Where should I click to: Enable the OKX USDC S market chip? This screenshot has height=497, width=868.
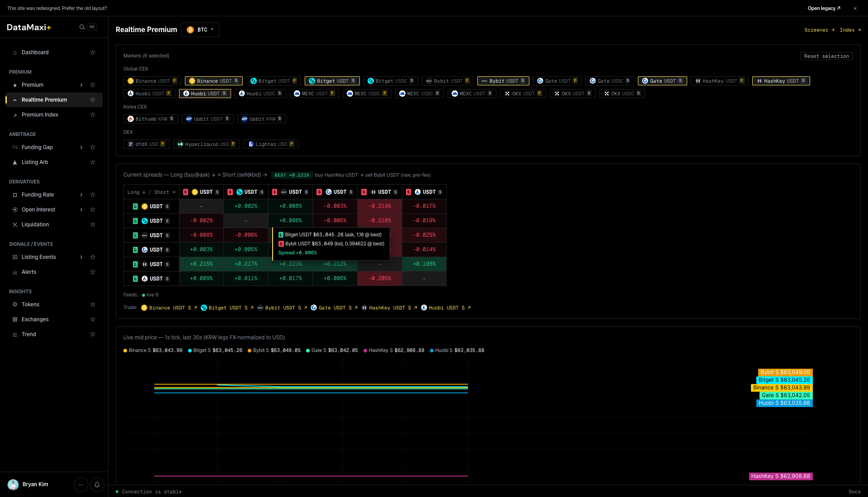tap(622, 94)
